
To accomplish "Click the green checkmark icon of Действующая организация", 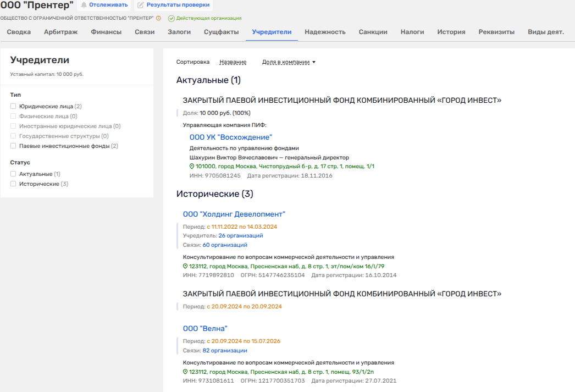I will pyautogui.click(x=172, y=18).
